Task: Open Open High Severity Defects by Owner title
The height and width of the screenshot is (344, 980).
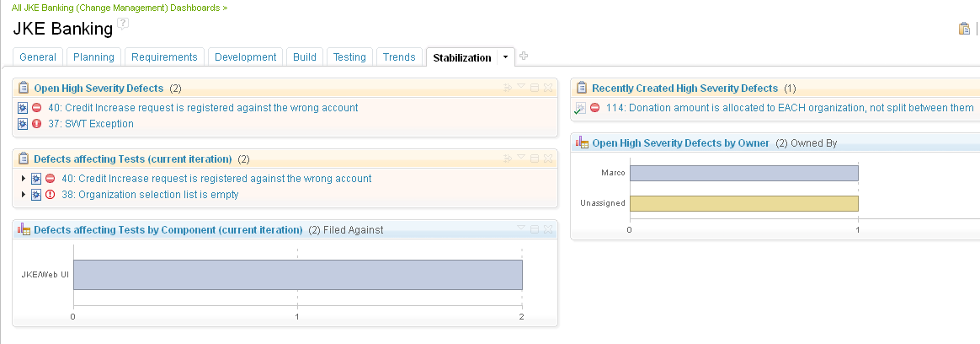Action: click(x=680, y=142)
